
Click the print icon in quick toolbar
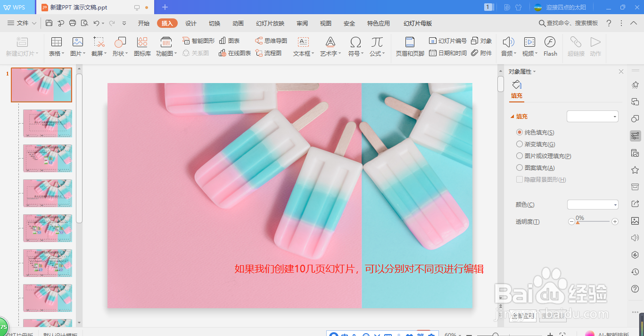click(73, 23)
